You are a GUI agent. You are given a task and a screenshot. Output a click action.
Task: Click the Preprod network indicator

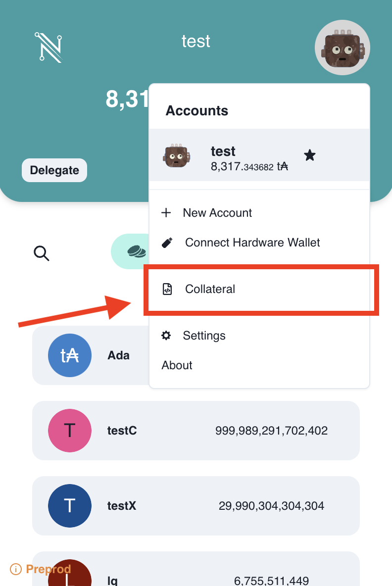click(x=41, y=569)
